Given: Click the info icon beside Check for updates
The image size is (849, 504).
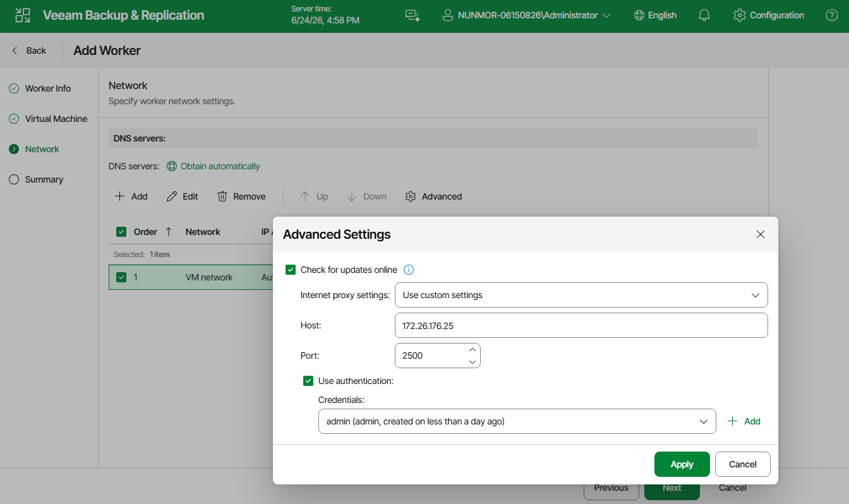Looking at the screenshot, I should point(409,270).
